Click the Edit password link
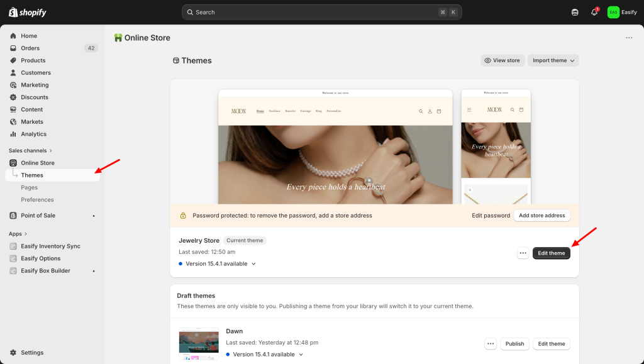The width and height of the screenshot is (644, 364). [x=491, y=216]
